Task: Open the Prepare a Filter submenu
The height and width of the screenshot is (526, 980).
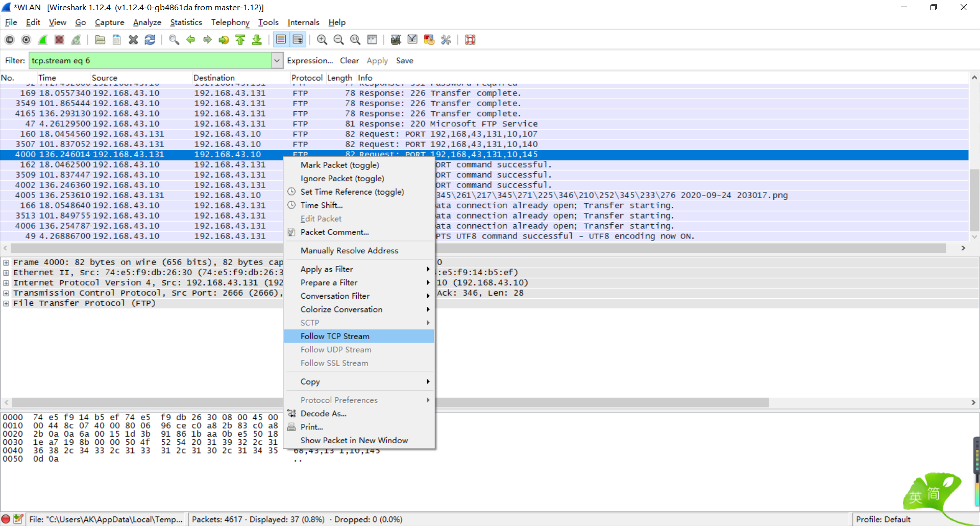Action: click(x=359, y=282)
